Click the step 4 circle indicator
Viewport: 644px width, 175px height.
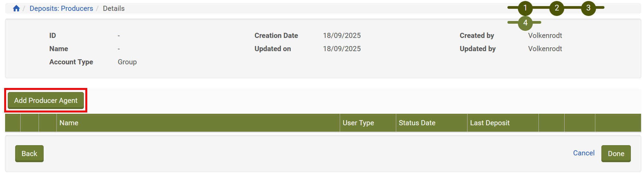[525, 23]
